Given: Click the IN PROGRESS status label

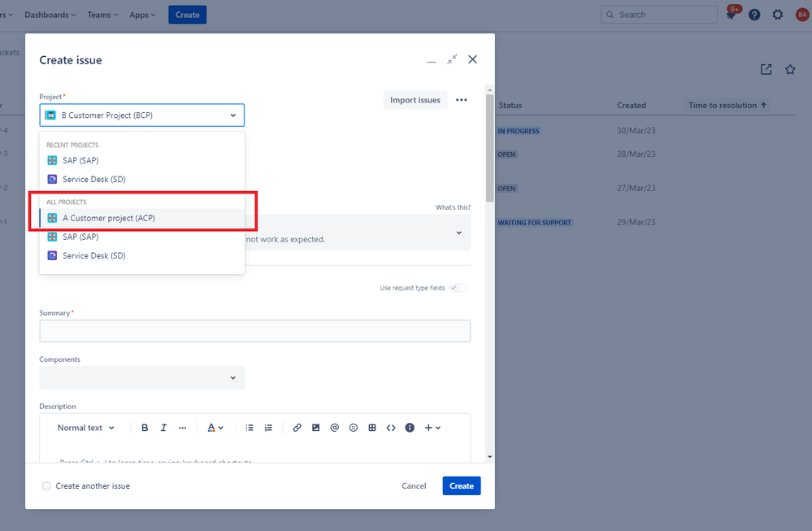Looking at the screenshot, I should (519, 131).
